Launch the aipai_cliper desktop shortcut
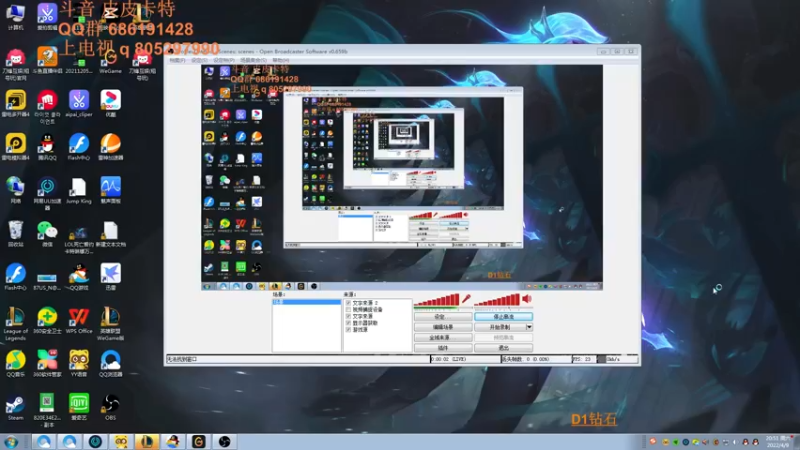Screen dimensions: 800x450 (x=79, y=103)
